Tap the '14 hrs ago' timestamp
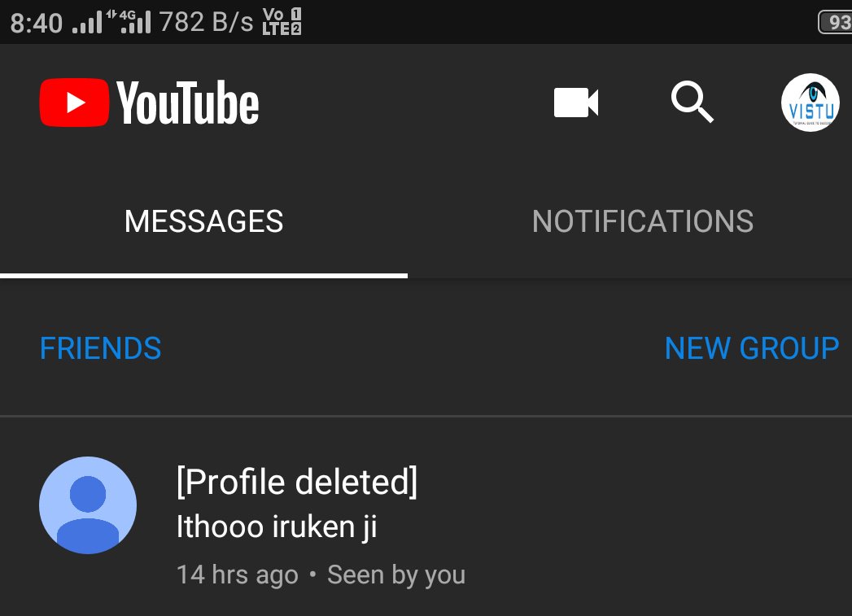Screen dimensions: 852x616 point(238,574)
